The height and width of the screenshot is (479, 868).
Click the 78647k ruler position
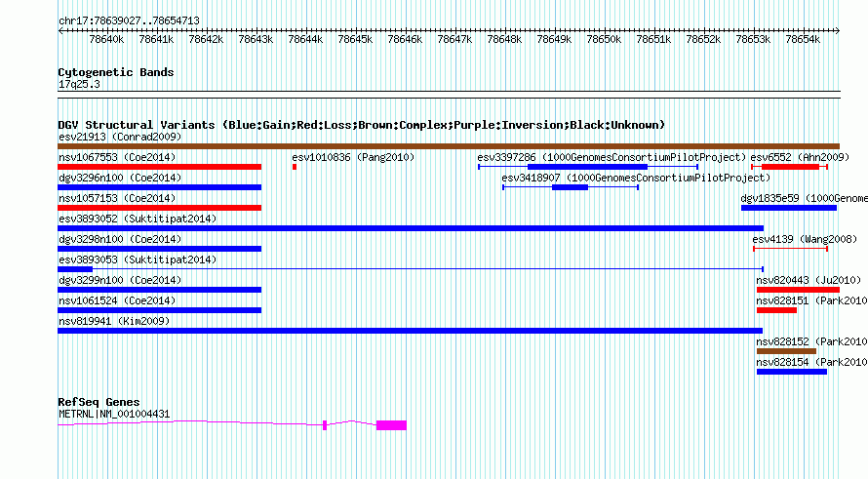pos(454,40)
